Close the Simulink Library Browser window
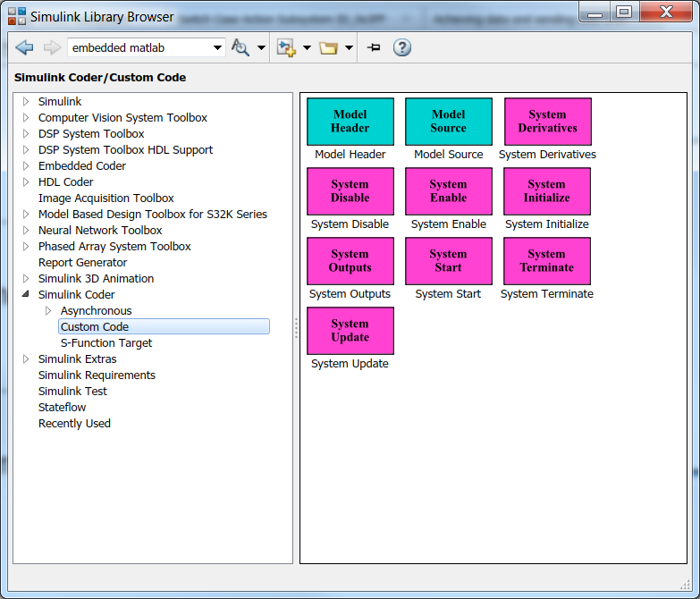This screenshot has width=700, height=599. pyautogui.click(x=666, y=12)
